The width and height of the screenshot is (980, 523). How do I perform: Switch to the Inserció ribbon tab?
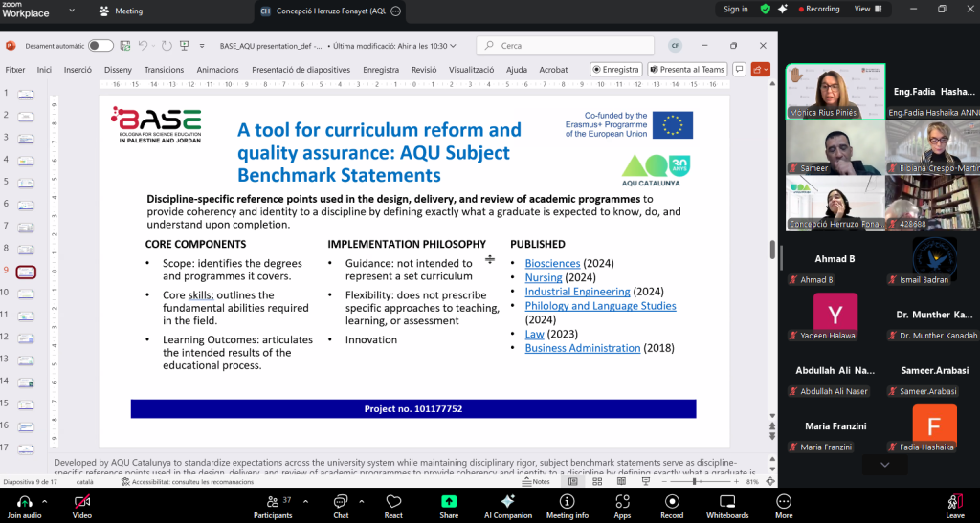tap(78, 70)
